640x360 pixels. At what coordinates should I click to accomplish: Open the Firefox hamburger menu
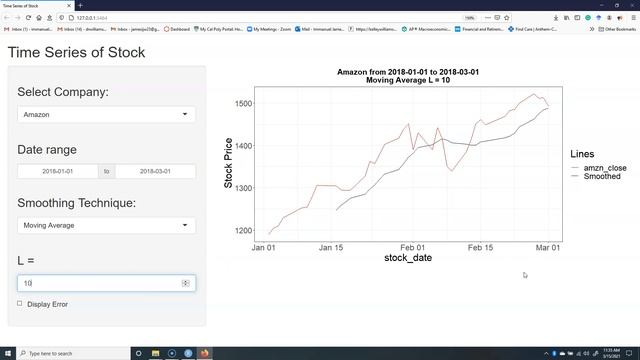[x=633, y=18]
